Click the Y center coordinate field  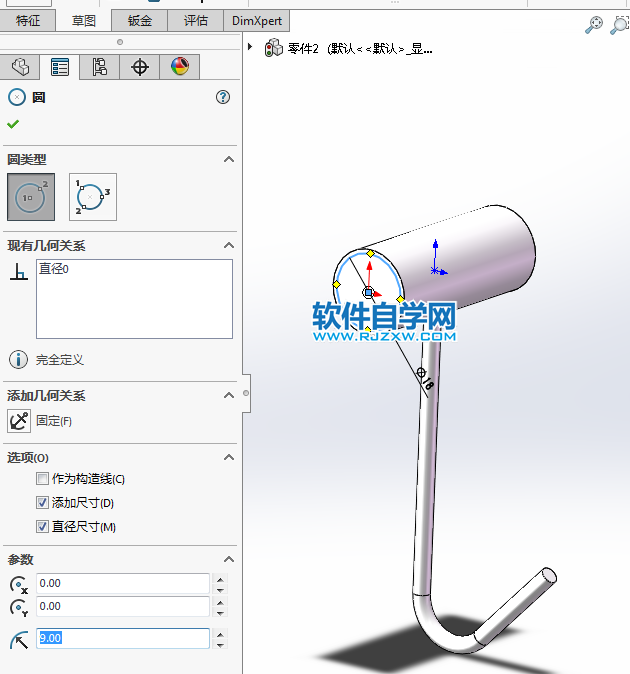[122, 607]
